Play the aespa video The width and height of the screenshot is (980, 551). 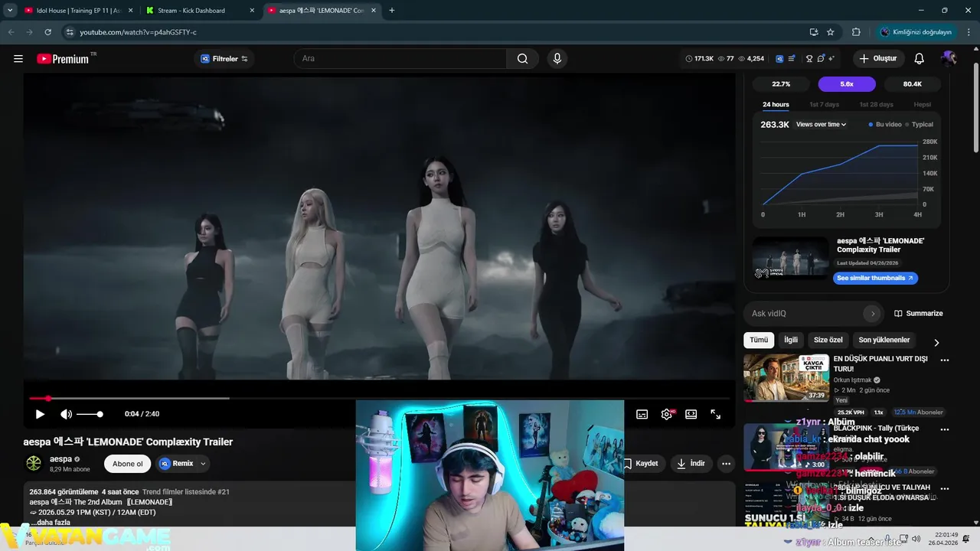[x=40, y=414]
